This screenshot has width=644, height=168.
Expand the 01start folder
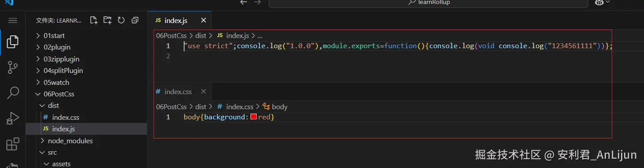pyautogui.click(x=54, y=36)
